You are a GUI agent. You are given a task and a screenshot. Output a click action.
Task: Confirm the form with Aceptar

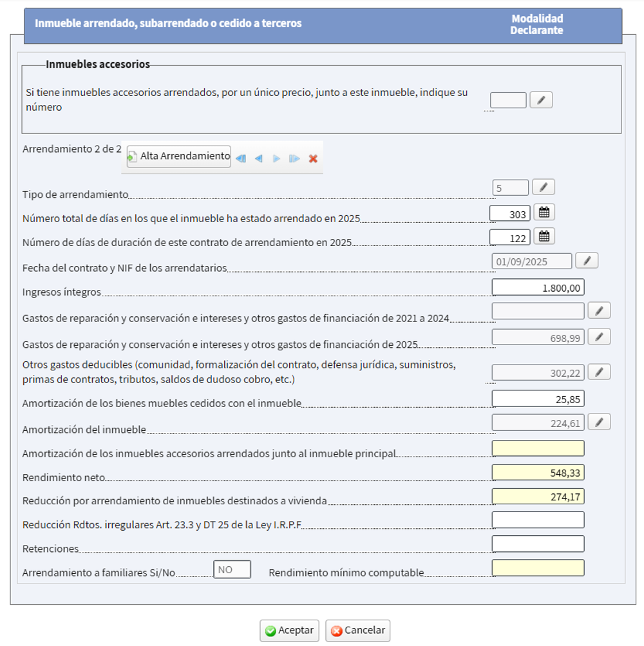click(x=289, y=631)
